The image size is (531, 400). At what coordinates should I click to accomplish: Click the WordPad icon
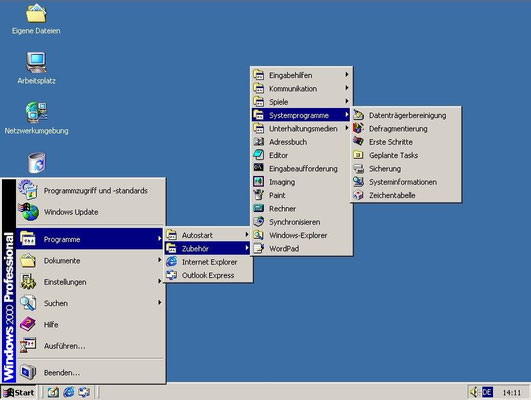click(259, 248)
